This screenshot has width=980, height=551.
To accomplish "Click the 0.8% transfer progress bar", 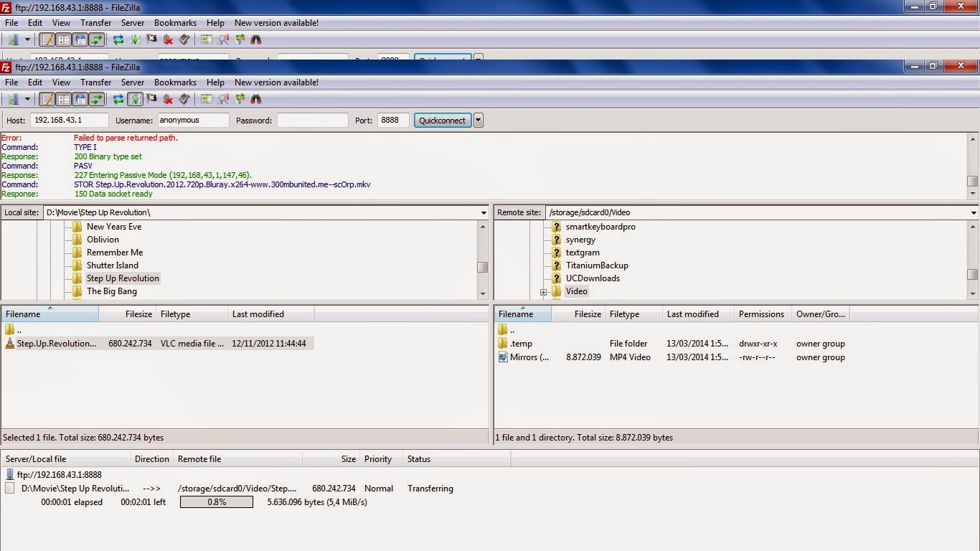I will pos(217,502).
